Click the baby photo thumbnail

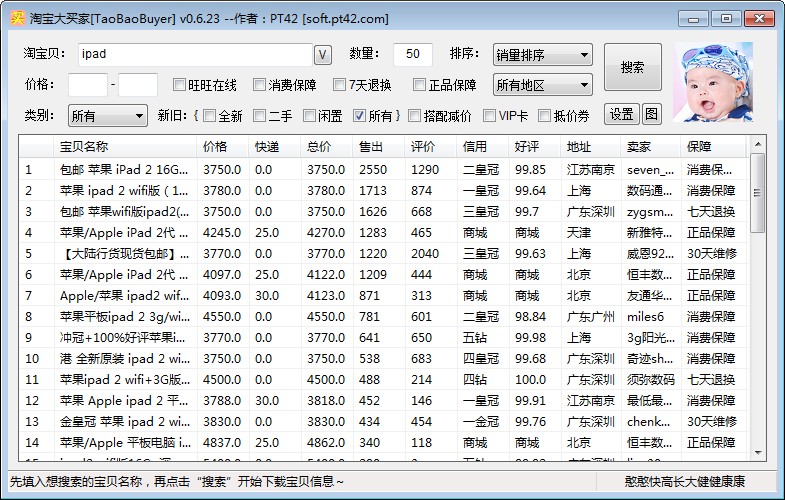tap(719, 84)
